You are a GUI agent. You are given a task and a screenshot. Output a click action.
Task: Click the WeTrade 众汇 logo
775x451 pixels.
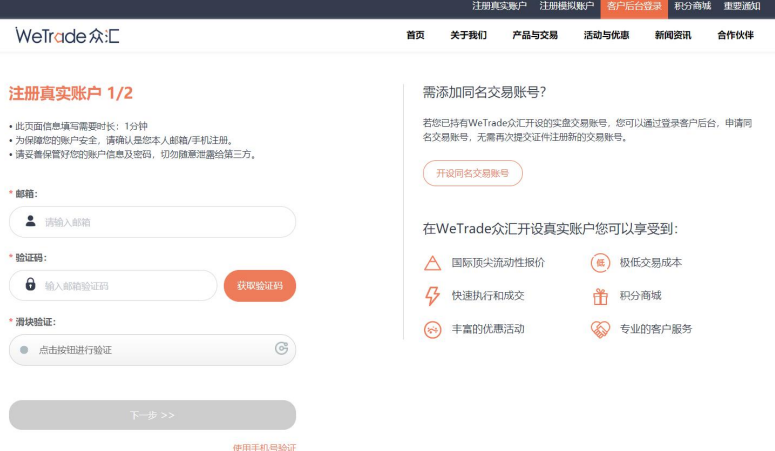67,36
